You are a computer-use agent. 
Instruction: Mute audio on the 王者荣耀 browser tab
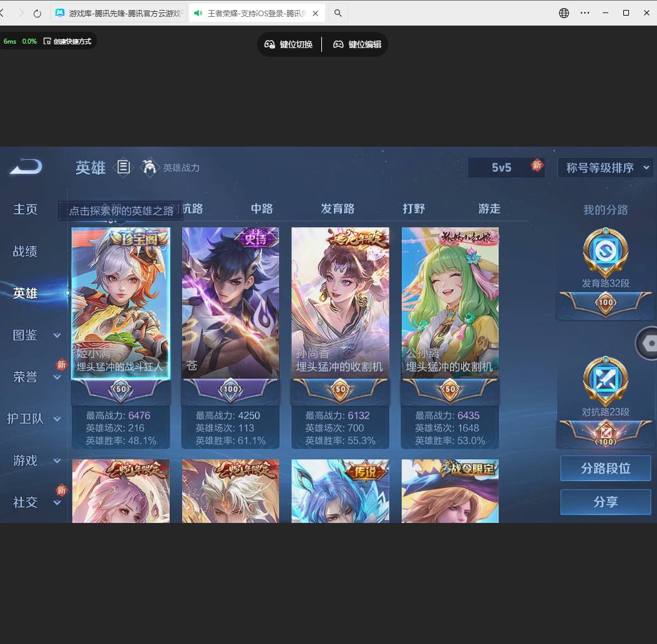[x=198, y=12]
